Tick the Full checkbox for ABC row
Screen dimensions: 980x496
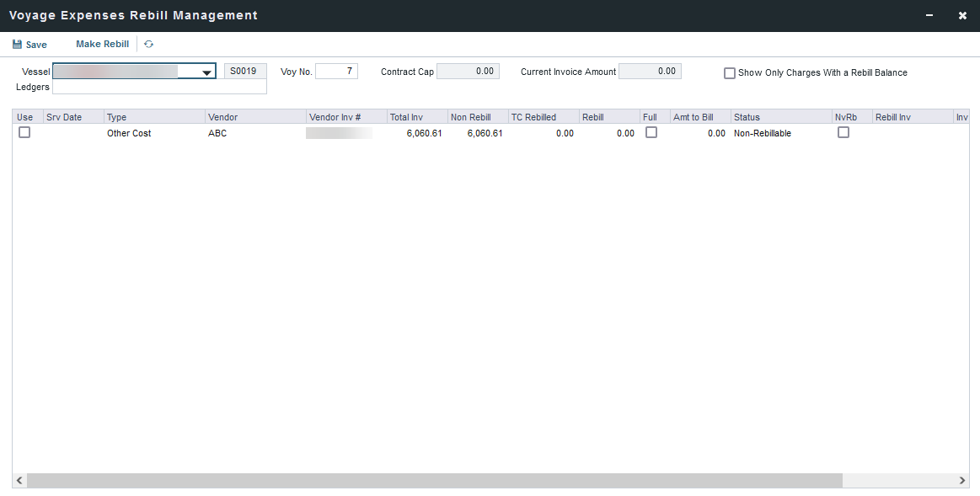[x=651, y=132]
